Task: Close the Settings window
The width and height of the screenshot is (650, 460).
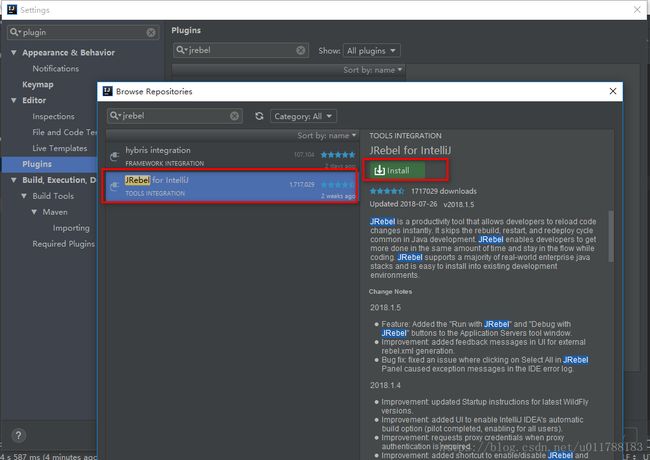Action: tap(638, 10)
